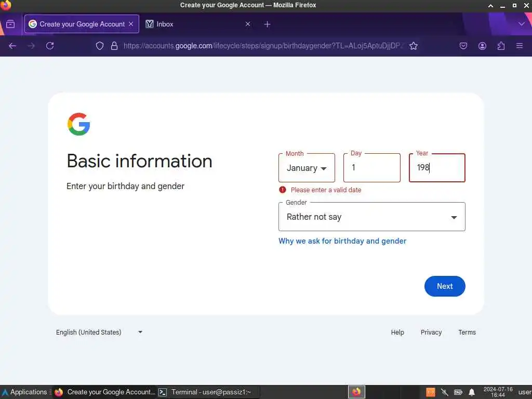Bookmark this page with the star
The image size is (532, 399).
click(413, 46)
